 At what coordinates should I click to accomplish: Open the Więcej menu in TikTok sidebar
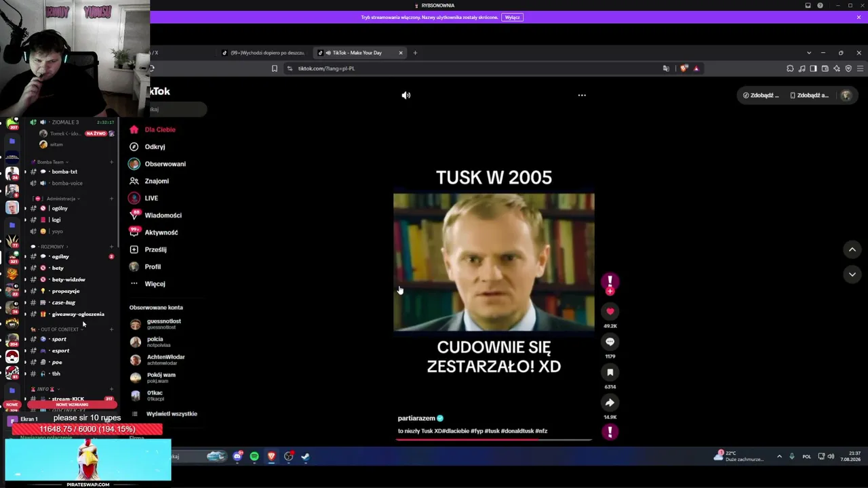pos(155,284)
